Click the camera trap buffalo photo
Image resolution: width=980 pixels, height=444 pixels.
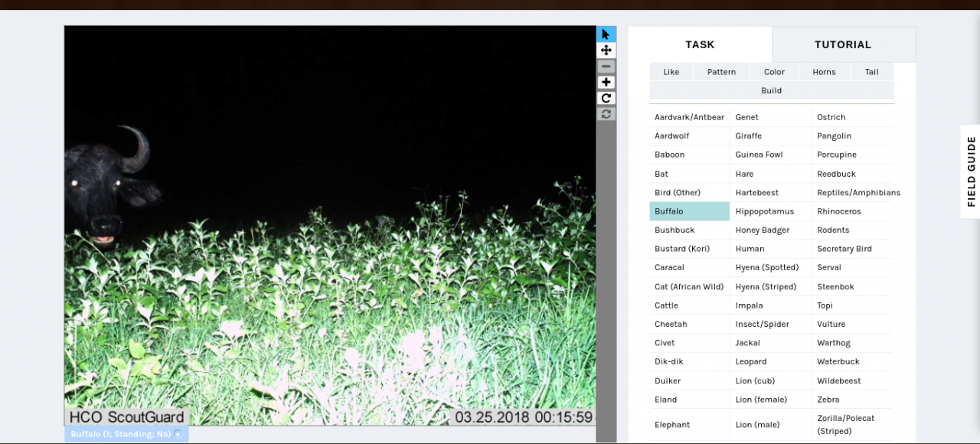pos(330,226)
